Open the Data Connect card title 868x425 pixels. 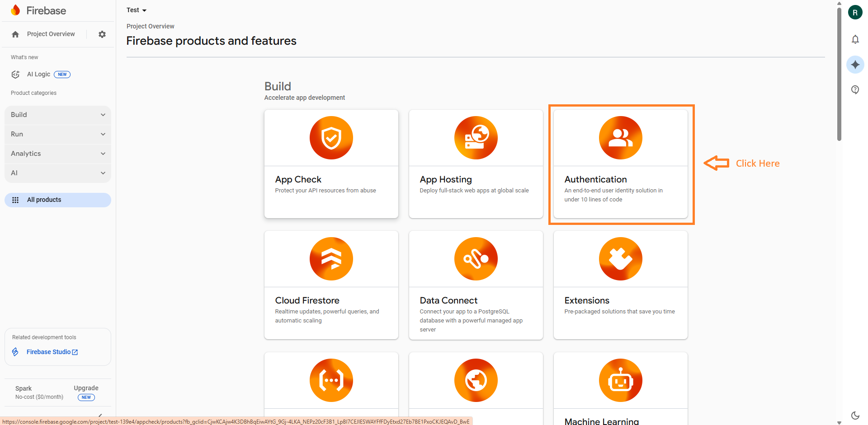click(448, 300)
